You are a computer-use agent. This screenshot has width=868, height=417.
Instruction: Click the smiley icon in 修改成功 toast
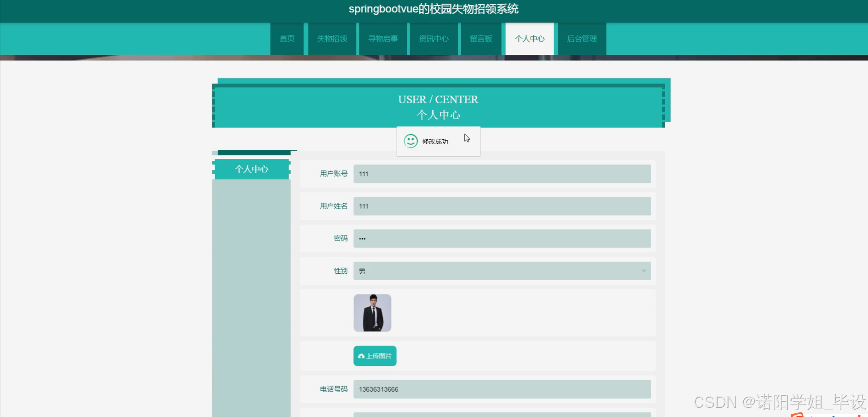pos(411,141)
